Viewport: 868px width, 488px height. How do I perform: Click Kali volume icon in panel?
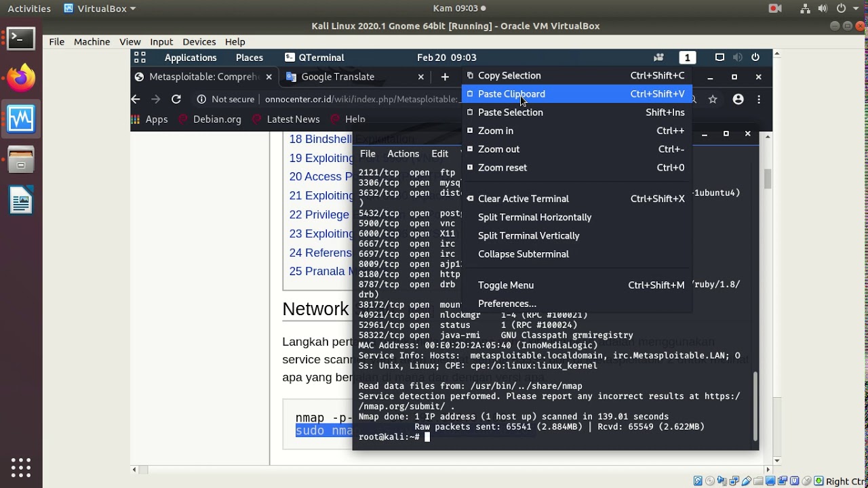[738, 58]
